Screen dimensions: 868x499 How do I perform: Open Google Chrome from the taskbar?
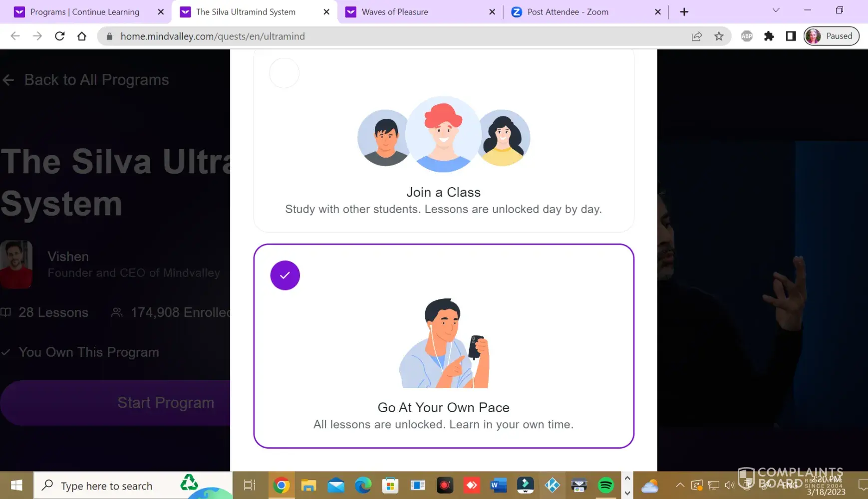pyautogui.click(x=281, y=486)
